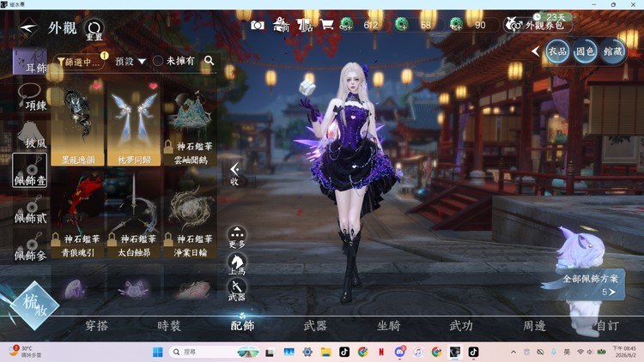Select the locked 雲岫聞鶴 accessory card
The height and width of the screenshot is (362, 644).
pyautogui.click(x=190, y=124)
